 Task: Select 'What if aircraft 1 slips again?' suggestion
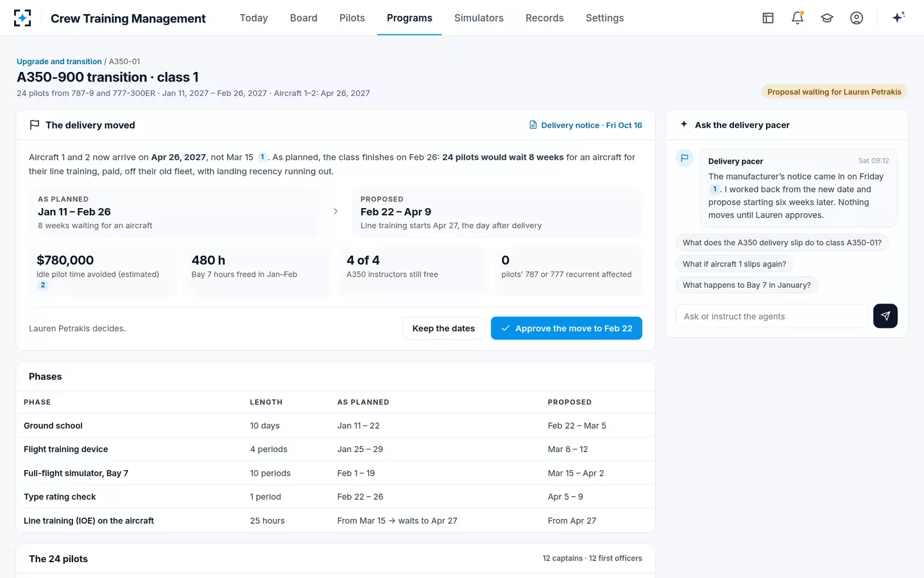(x=735, y=264)
